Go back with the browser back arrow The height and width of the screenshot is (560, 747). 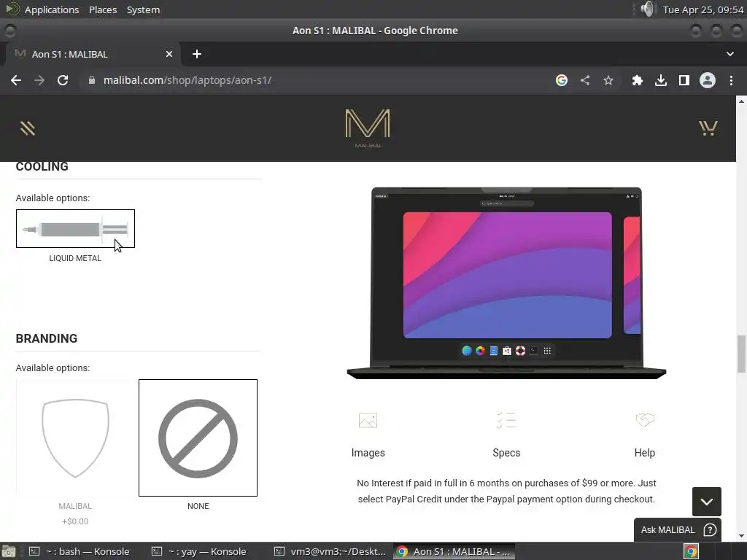[16, 80]
